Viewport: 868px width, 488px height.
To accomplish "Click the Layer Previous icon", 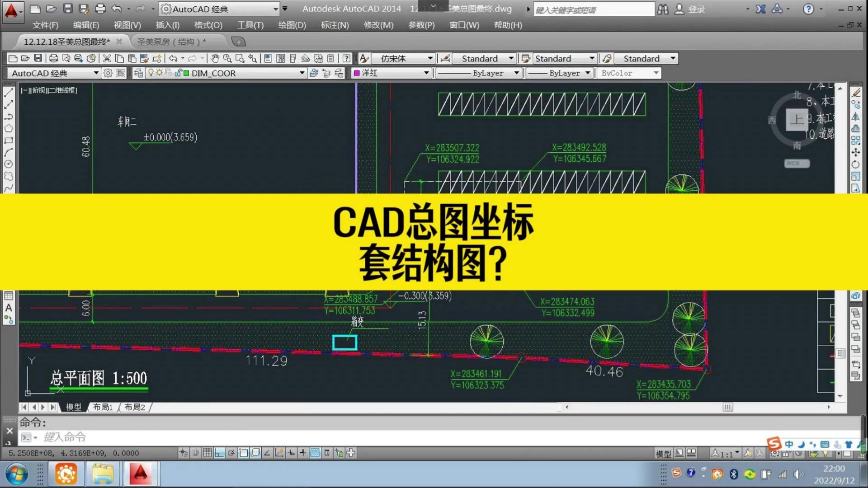I will tap(326, 73).
